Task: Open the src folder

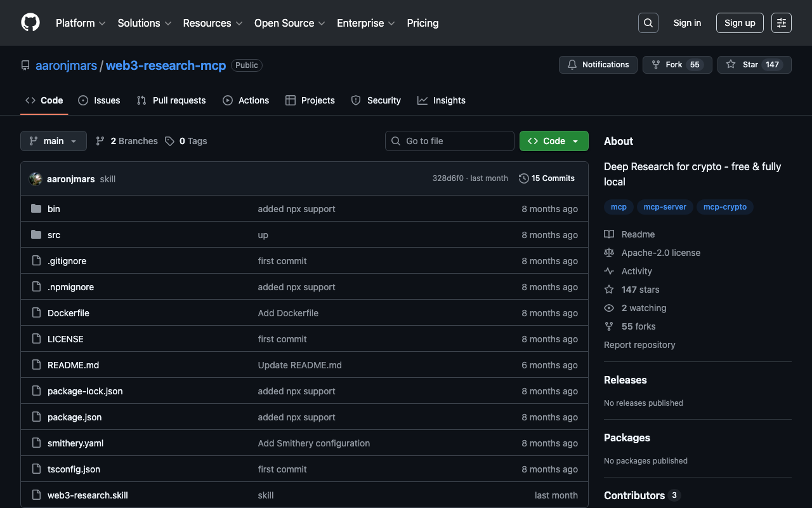Action: (x=54, y=235)
